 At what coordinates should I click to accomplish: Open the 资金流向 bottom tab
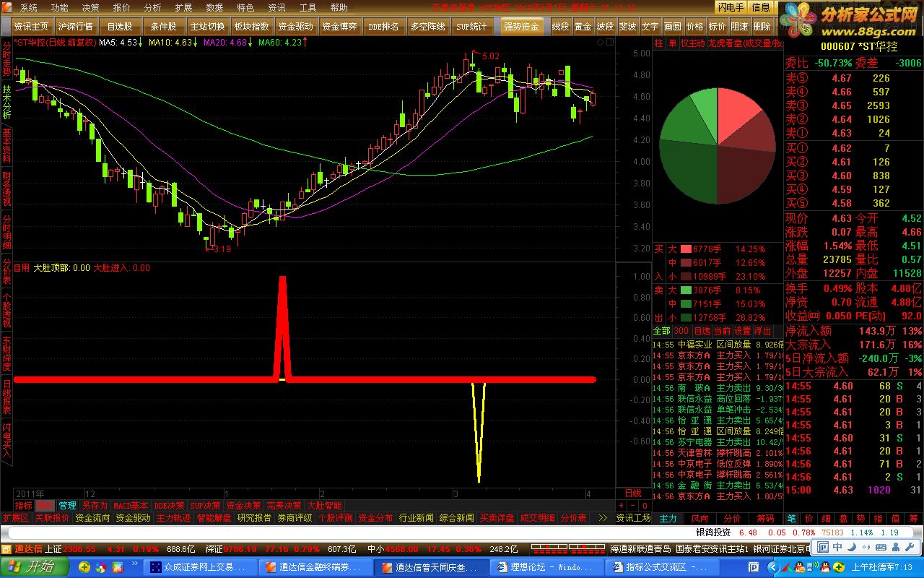[92, 518]
